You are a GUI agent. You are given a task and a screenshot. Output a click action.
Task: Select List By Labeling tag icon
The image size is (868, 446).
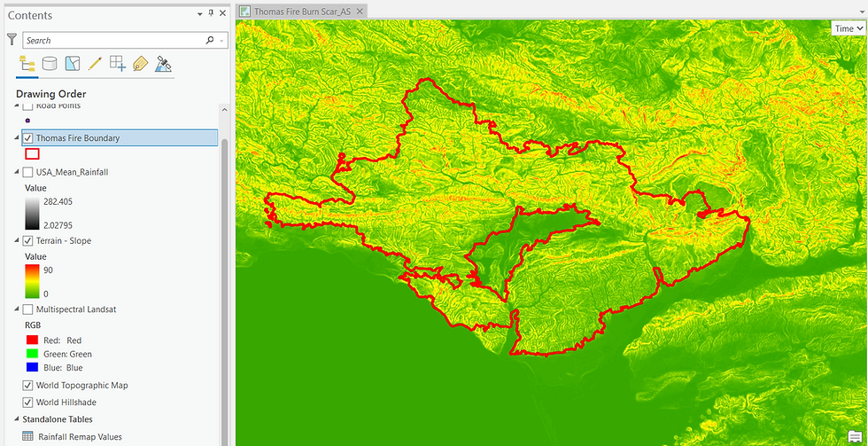coord(141,63)
